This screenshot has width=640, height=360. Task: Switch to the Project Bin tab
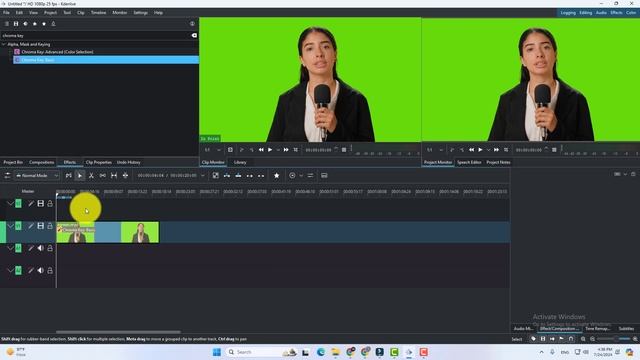(x=13, y=162)
